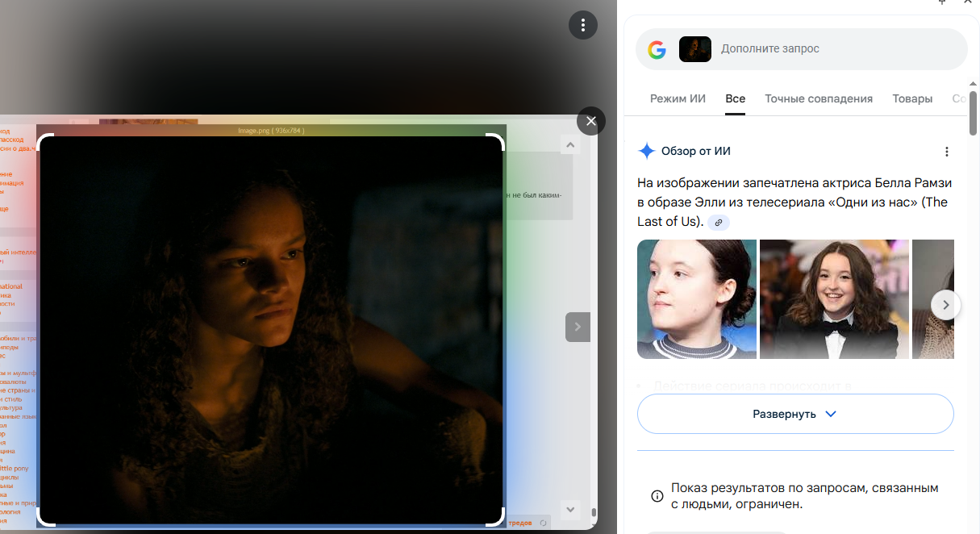
Task: Grab the bottom-left crop corner handle
Action: click(46, 517)
